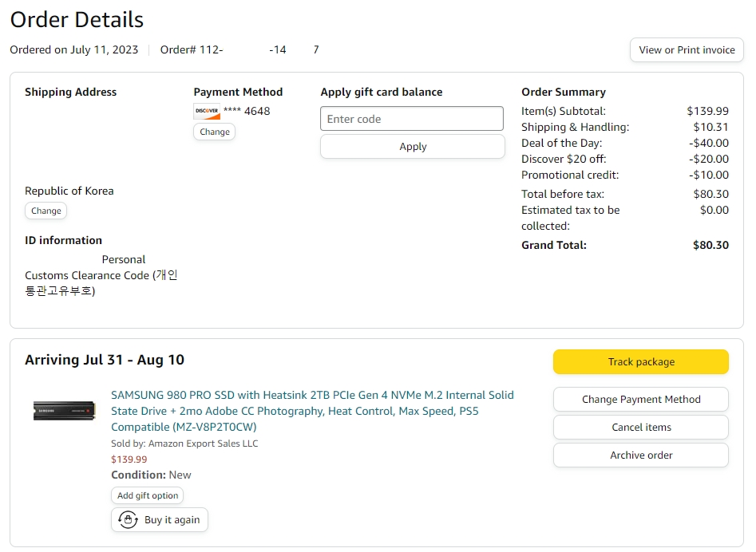
Task: Apply the gift card balance code
Action: (412, 147)
